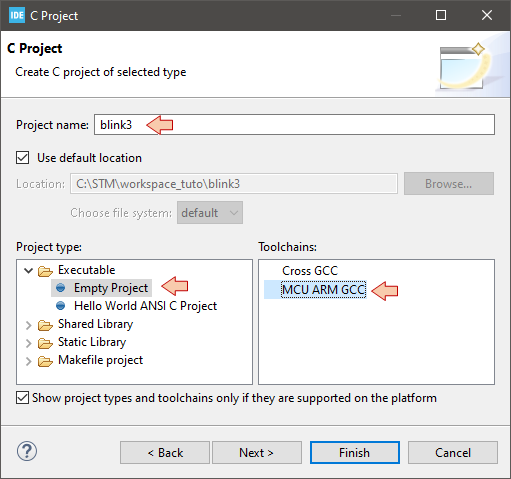Click the IDE logo icon in title bar
Screen dimensions: 511x479
point(17,15)
